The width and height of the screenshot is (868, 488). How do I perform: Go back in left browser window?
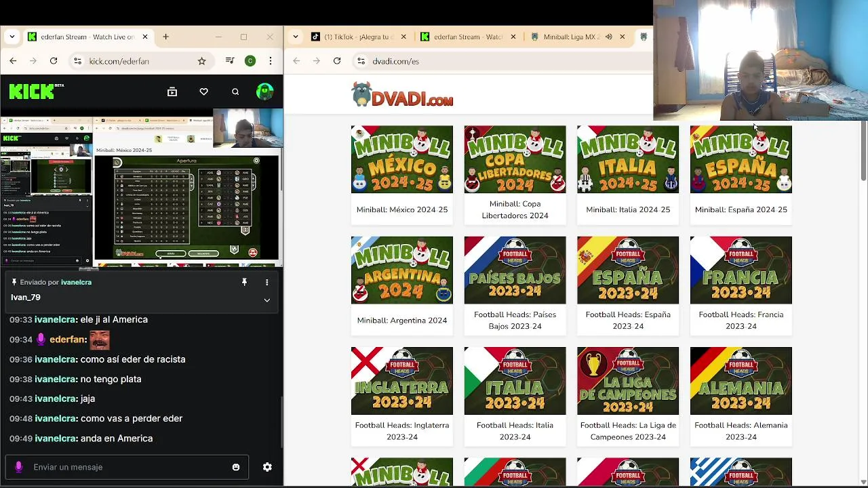tap(13, 61)
